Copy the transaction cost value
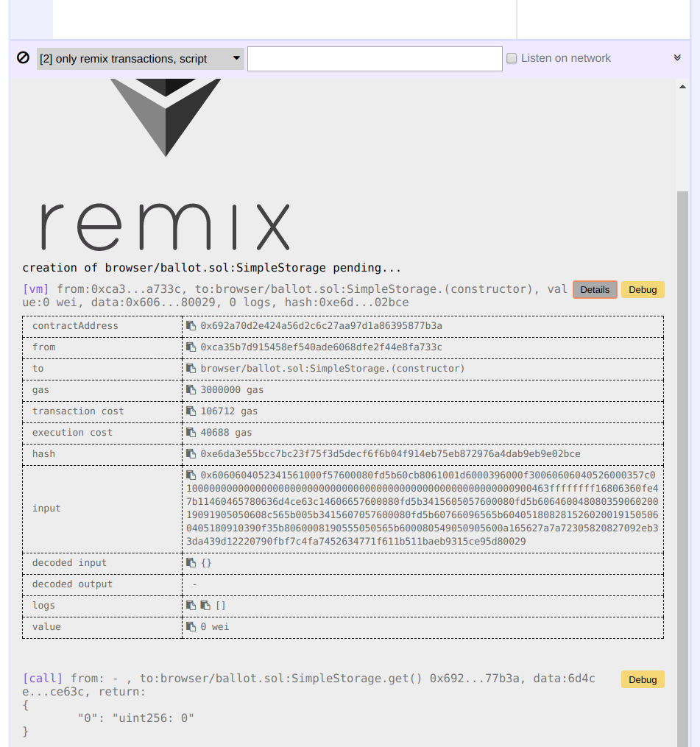700x747 pixels. click(191, 411)
